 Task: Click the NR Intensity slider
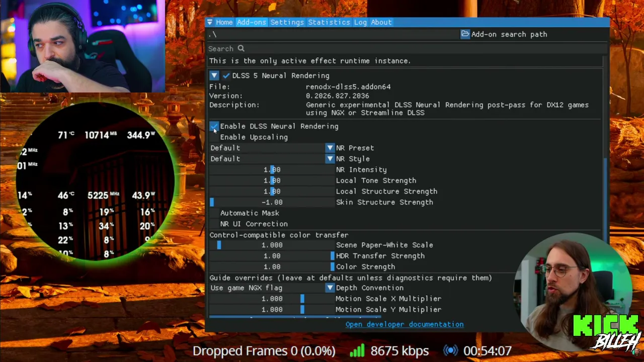click(x=272, y=170)
